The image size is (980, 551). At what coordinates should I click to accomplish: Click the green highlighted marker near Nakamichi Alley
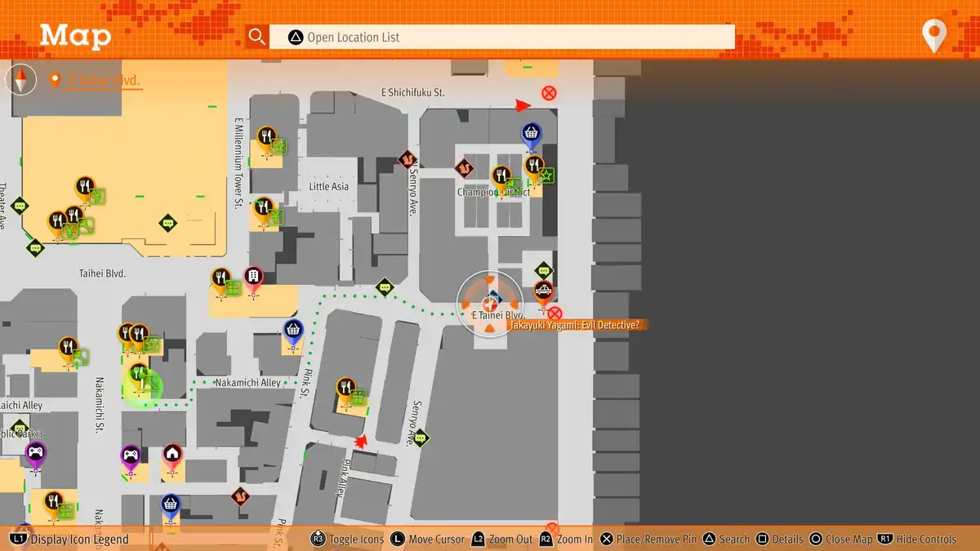[x=142, y=385]
